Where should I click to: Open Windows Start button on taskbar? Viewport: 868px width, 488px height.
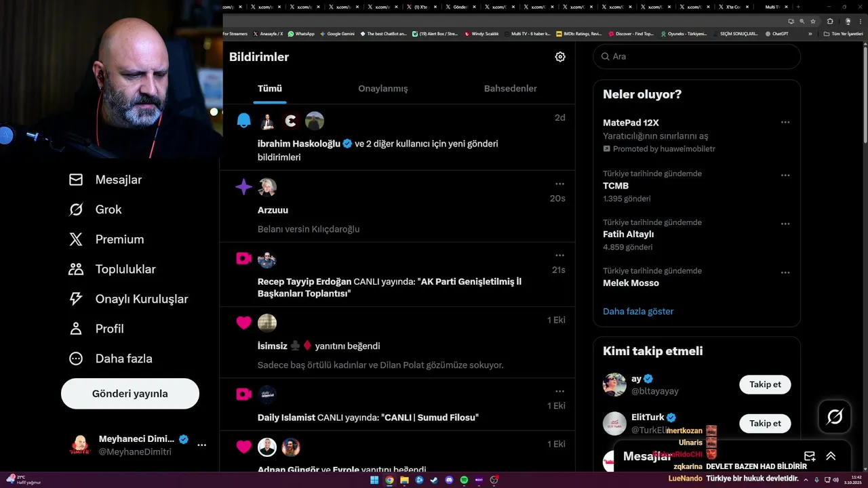(x=374, y=480)
